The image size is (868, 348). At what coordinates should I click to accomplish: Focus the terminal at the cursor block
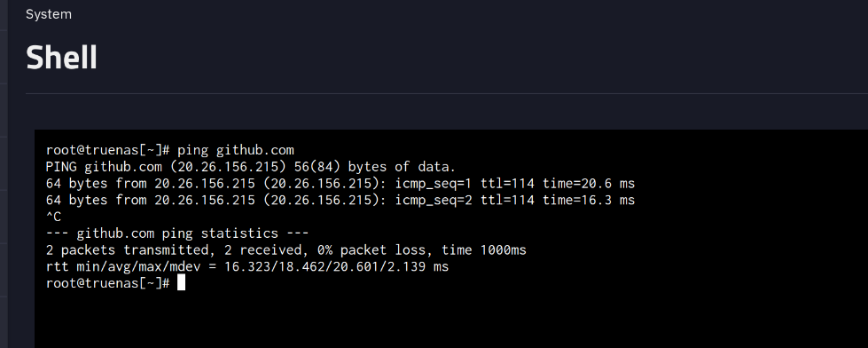click(x=181, y=283)
